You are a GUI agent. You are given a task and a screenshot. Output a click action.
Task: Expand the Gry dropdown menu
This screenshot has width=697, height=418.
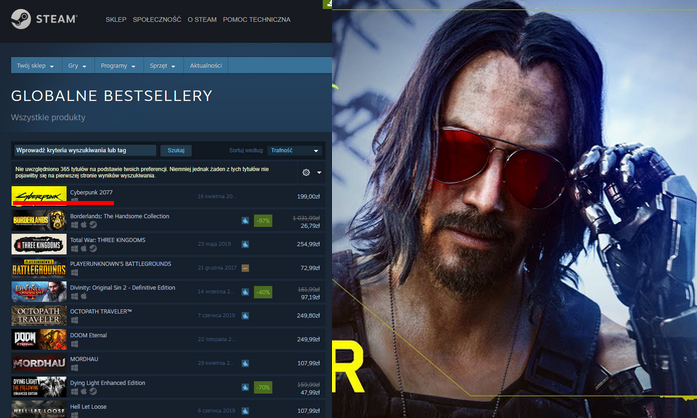(x=78, y=65)
